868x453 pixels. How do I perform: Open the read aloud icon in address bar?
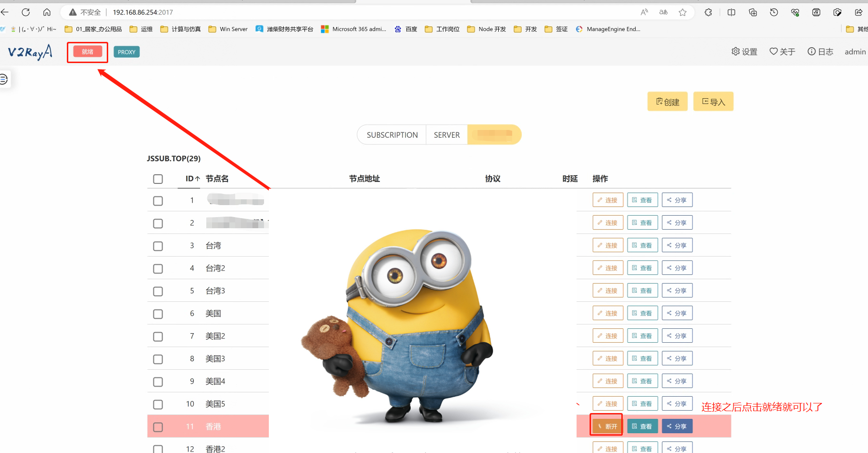point(644,12)
